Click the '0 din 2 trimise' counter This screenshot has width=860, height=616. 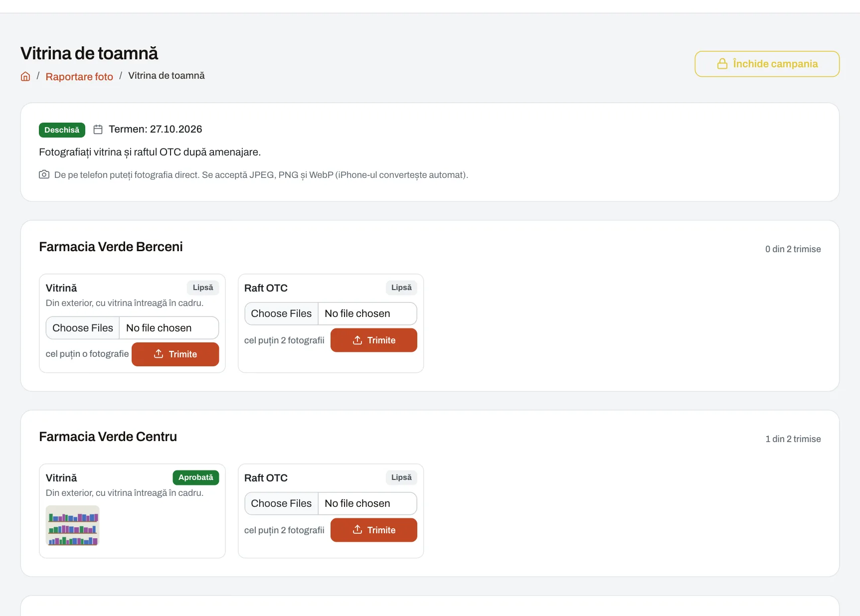[793, 249]
